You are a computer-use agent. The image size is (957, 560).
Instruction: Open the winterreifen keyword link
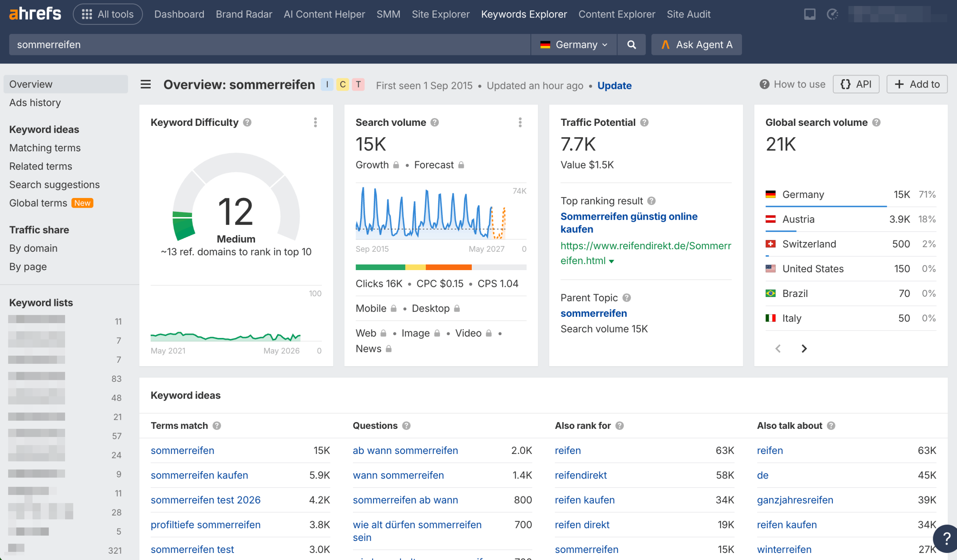[x=784, y=550]
